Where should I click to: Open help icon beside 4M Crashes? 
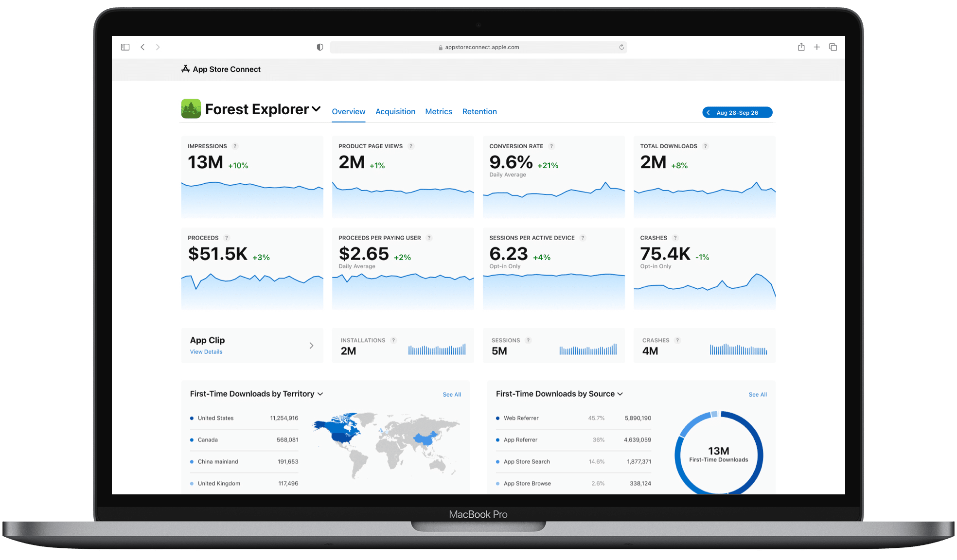pos(677,340)
